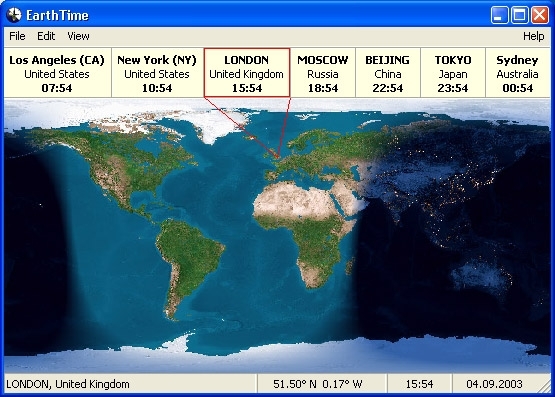This screenshot has width=555, height=397.
Task: Select the MOSCOW Russia clock panel
Action: (323, 73)
